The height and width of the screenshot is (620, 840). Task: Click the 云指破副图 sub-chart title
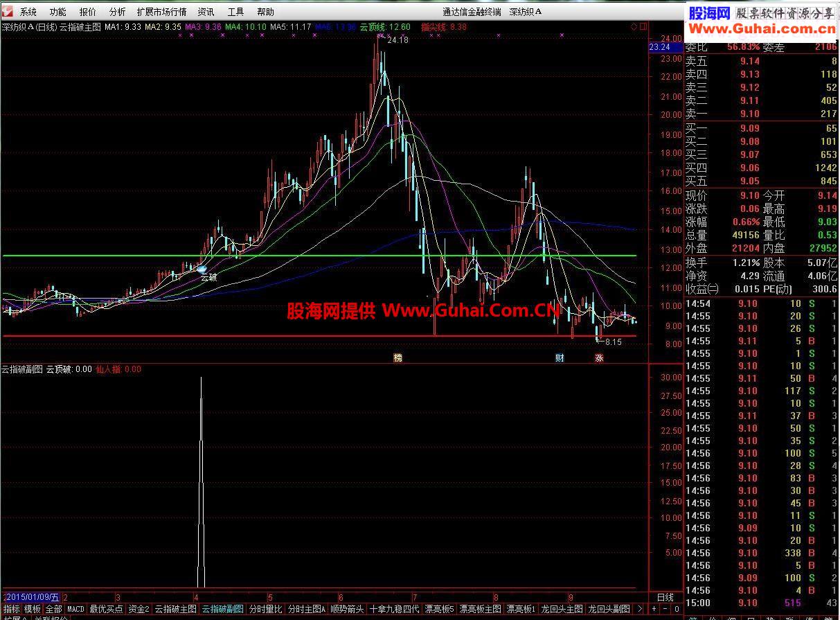(x=22, y=369)
